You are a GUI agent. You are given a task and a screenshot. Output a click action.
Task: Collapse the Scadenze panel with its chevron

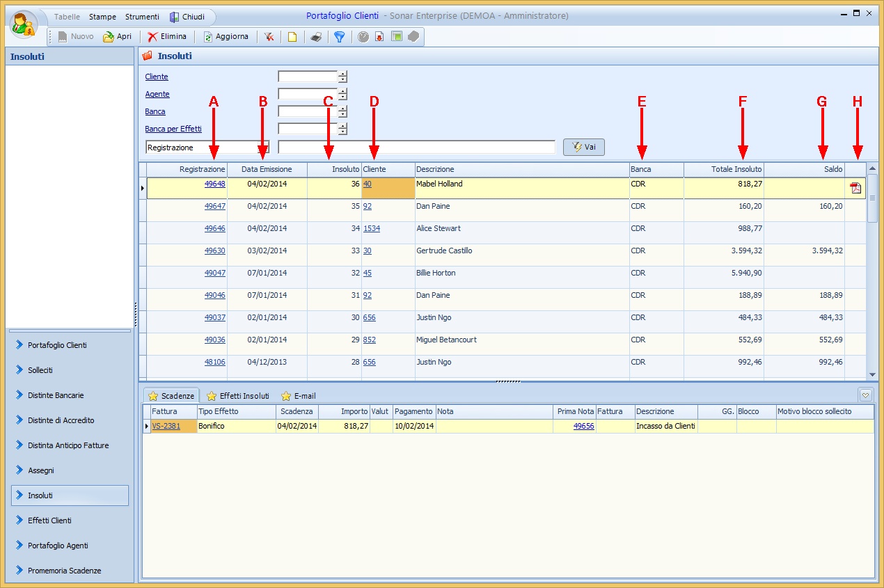click(x=865, y=395)
